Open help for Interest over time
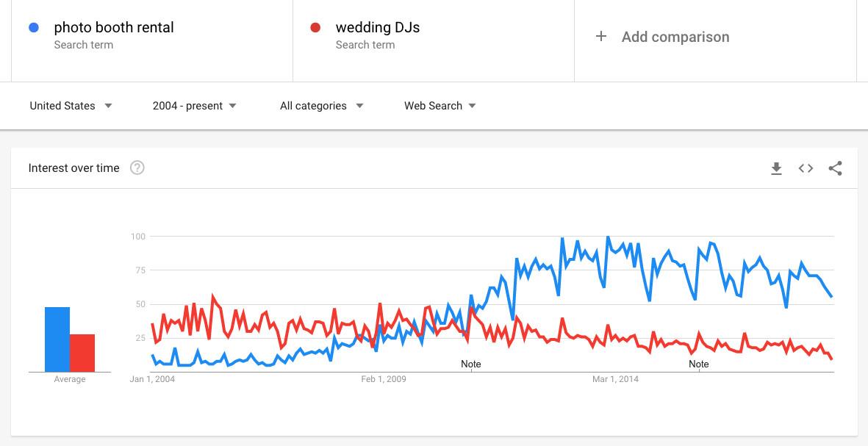 pos(137,168)
